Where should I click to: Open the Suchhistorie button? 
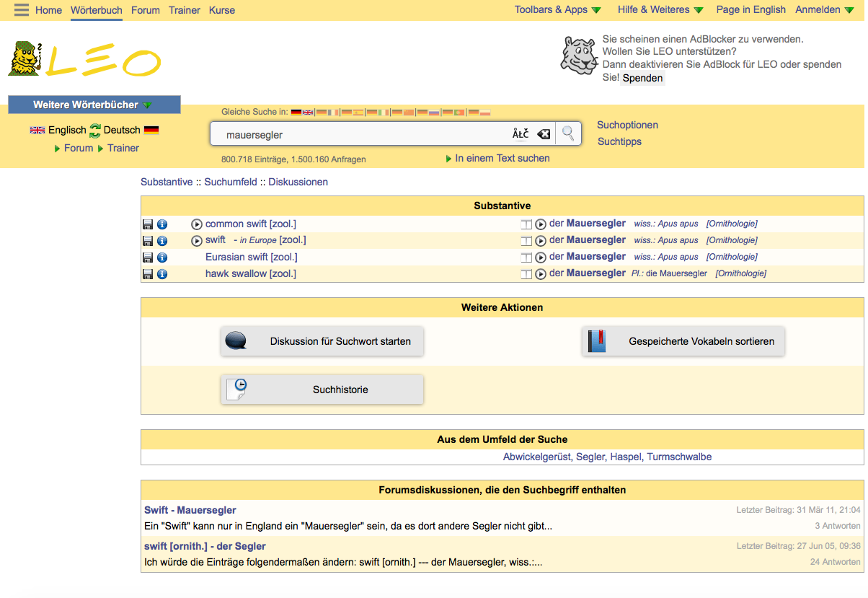[x=322, y=390]
